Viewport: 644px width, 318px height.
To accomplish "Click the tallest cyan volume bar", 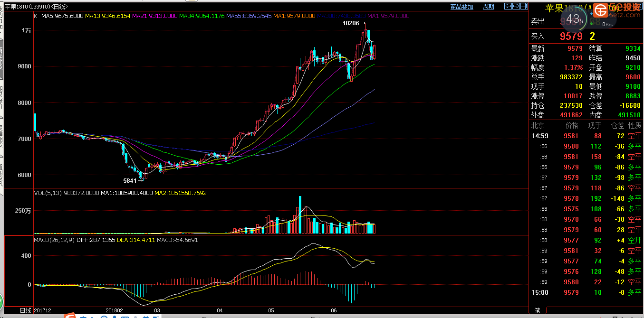I will point(300,215).
